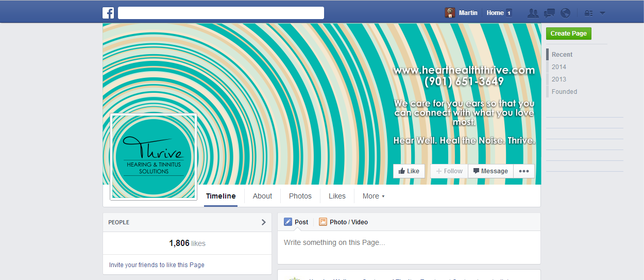Viewport: 644px width, 280px height.
Task: Switch to the Timeline tab
Action: 221,196
